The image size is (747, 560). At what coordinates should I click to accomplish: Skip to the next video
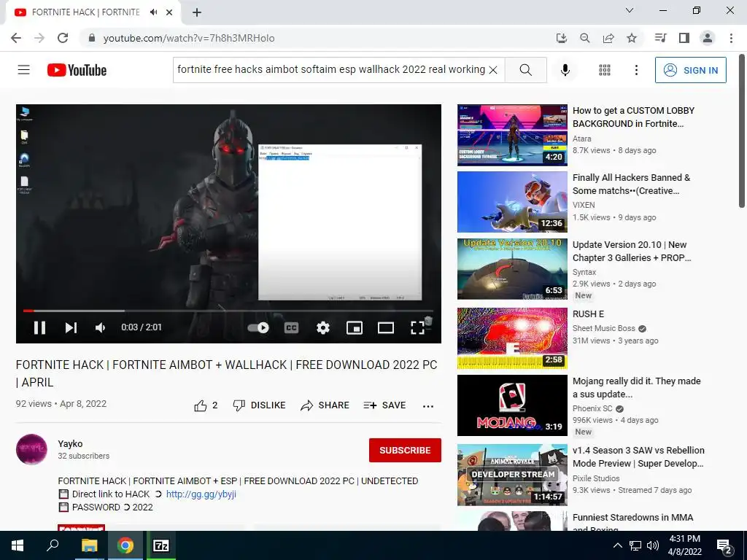71,327
